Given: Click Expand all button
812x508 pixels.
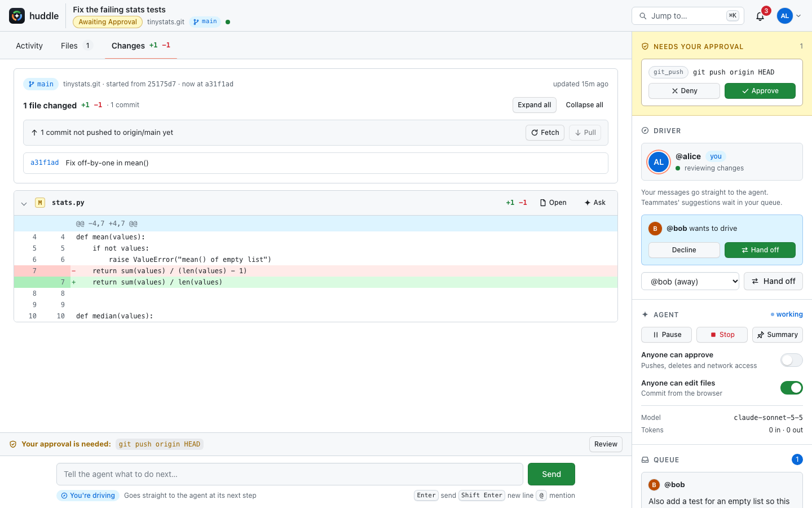Looking at the screenshot, I should click(535, 105).
